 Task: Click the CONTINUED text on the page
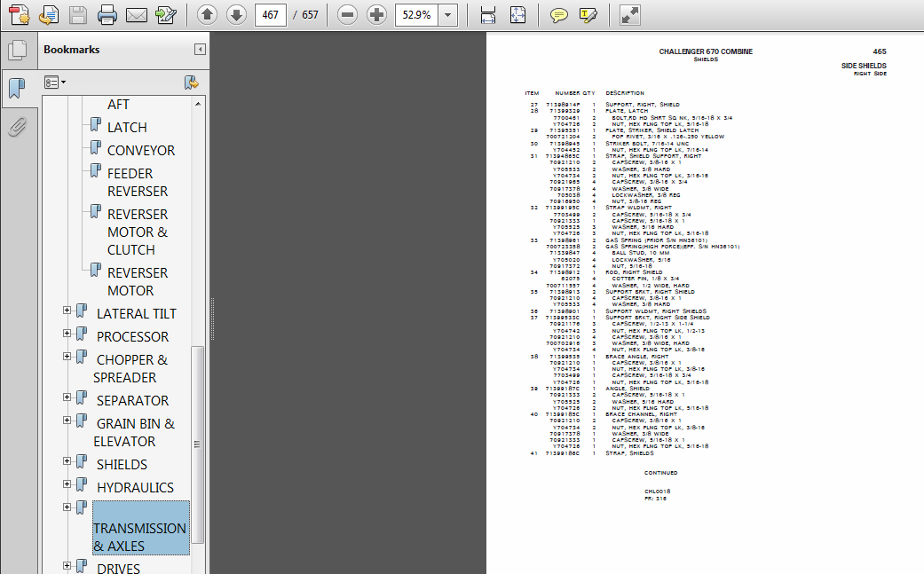coord(660,473)
